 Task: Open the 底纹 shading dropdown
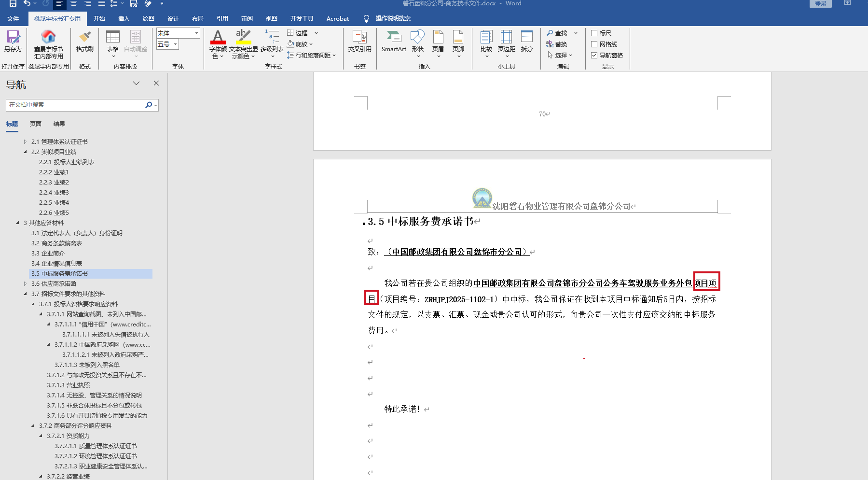311,44
